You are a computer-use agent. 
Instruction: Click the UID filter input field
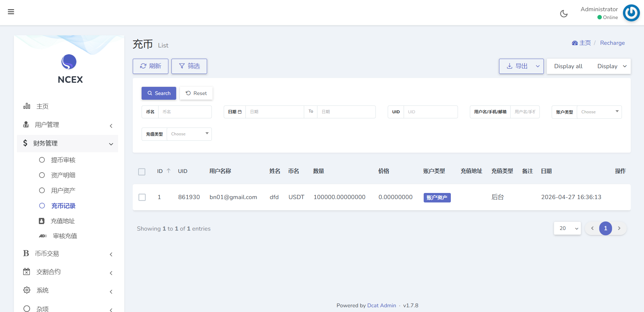430,112
